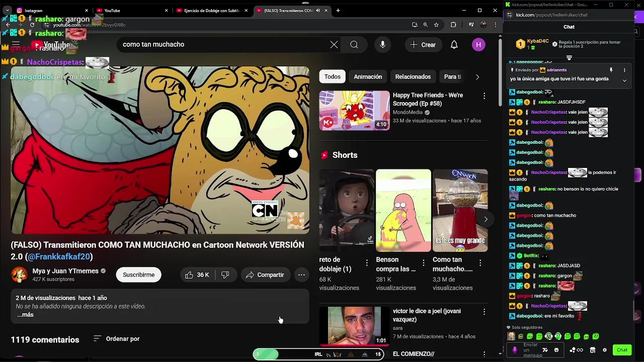Expand gift leaderboard arrow below KybaD4C
The height and width of the screenshot is (362, 644).
569,58
